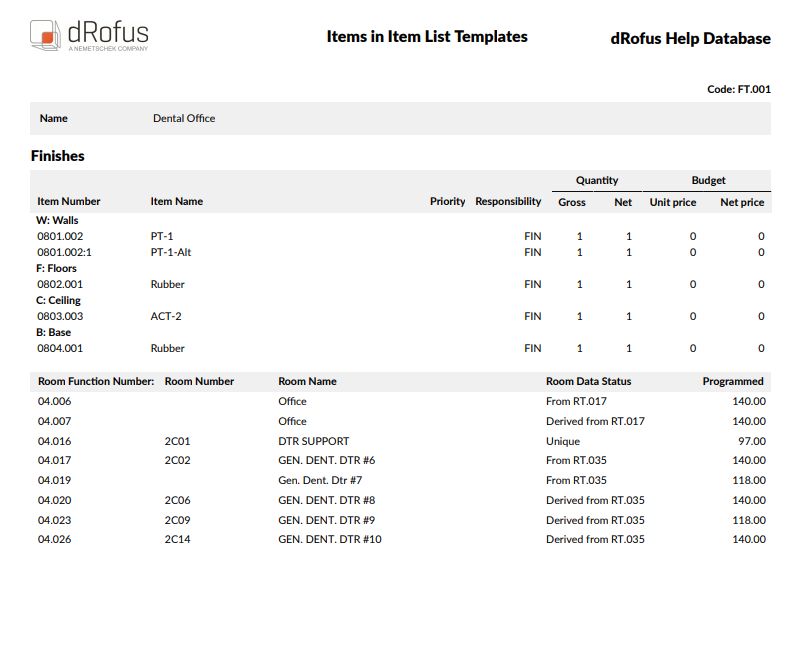Select room name DTR SUPPORT
Image resolution: width=805 pixels, height=656 pixels.
[314, 441]
